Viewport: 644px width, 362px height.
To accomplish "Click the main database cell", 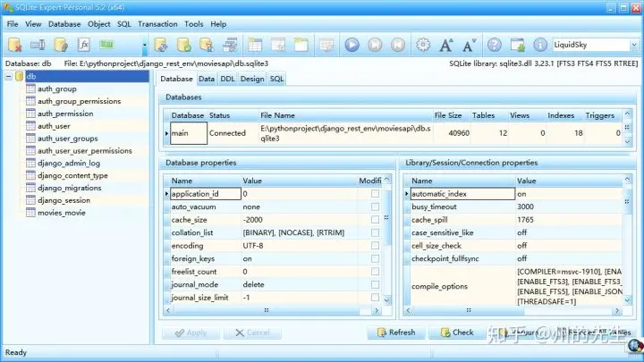I will pyautogui.click(x=189, y=133).
